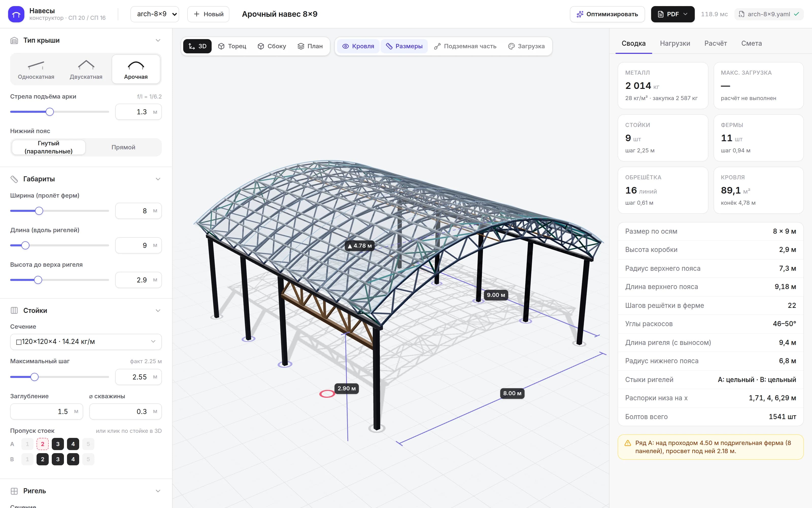Click the arch-8×9.yaml file status chip
The width and height of the screenshot is (812, 508).
pos(769,14)
